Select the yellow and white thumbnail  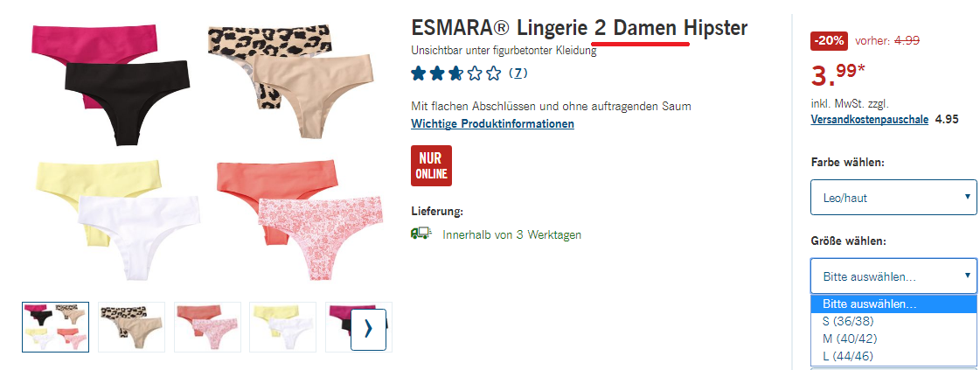click(282, 327)
